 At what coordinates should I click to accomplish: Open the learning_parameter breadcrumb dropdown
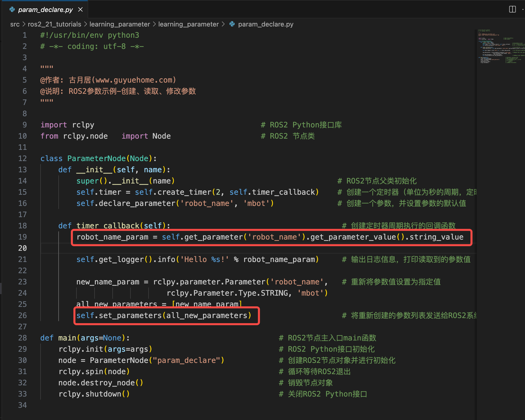(x=120, y=24)
